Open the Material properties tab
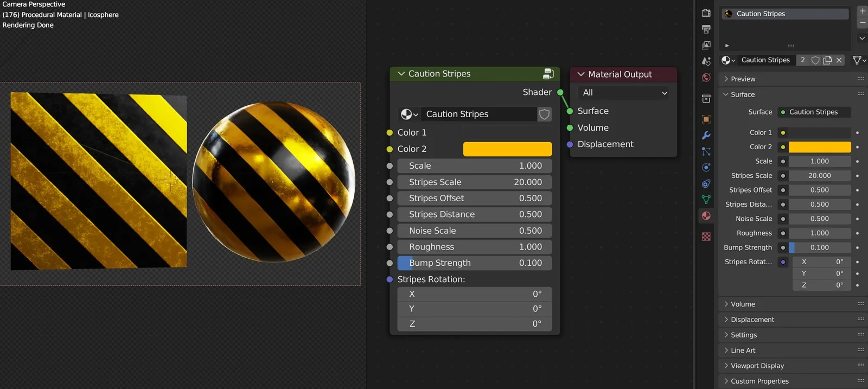868x389 pixels. (x=706, y=216)
